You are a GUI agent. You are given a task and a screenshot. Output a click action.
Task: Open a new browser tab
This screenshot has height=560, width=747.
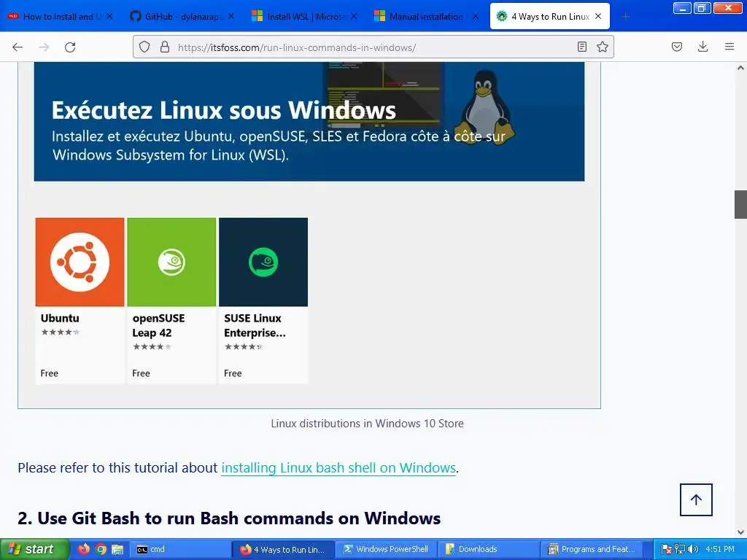625,17
